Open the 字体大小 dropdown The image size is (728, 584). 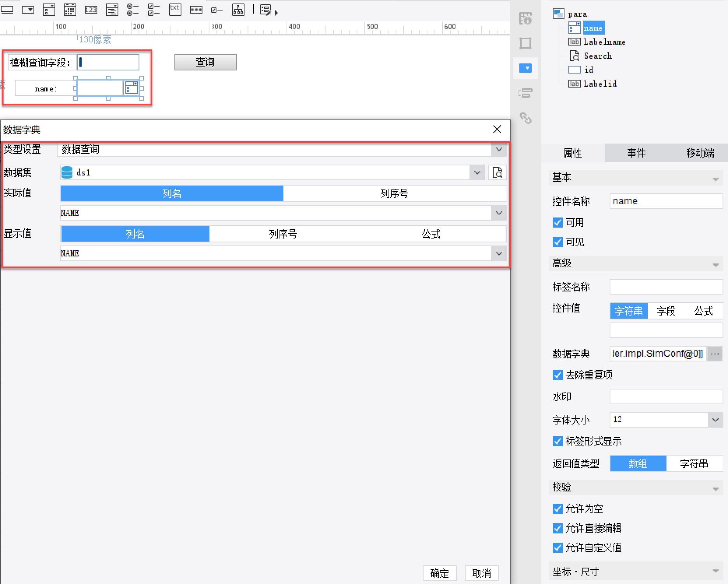tap(715, 420)
